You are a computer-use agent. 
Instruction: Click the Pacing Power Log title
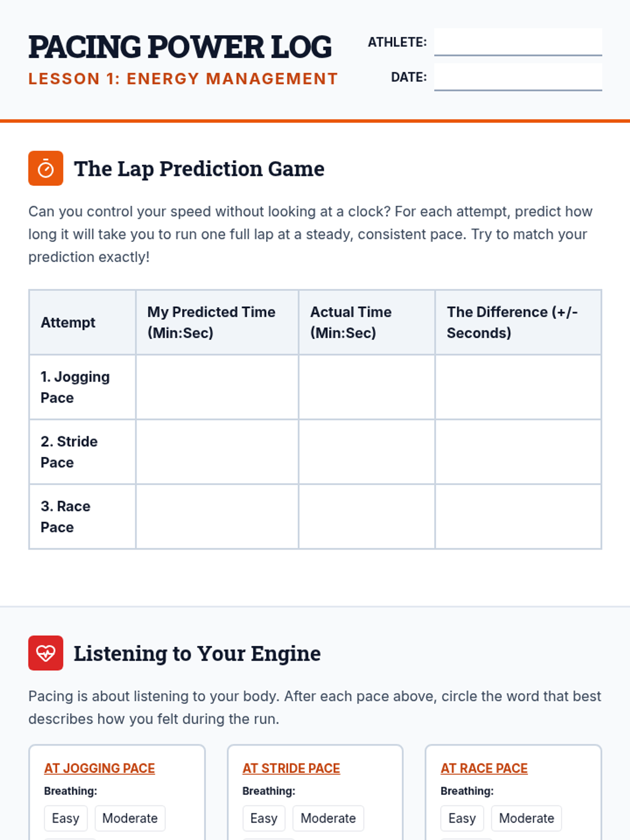click(180, 47)
